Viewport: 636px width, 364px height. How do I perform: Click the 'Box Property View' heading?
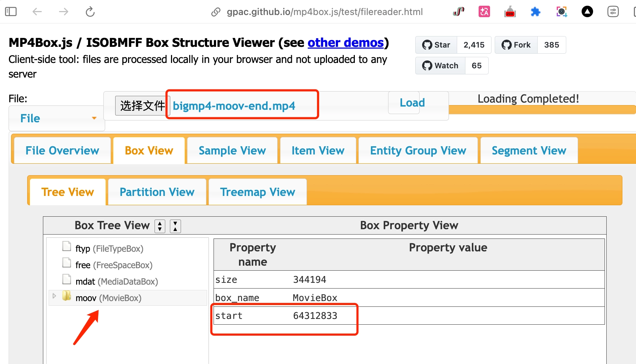click(409, 225)
